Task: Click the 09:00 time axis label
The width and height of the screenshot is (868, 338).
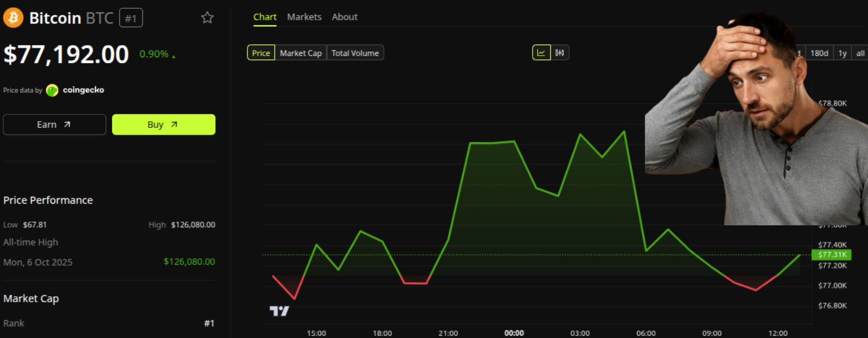Action: click(712, 333)
